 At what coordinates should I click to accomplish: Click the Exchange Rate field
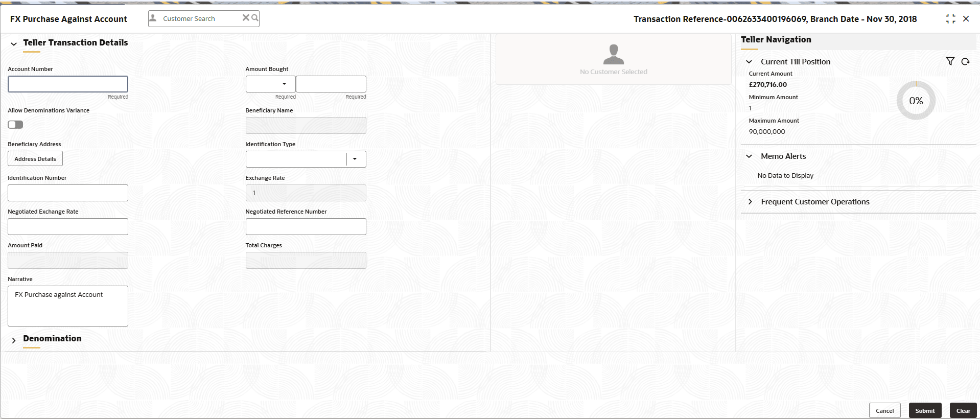(306, 193)
